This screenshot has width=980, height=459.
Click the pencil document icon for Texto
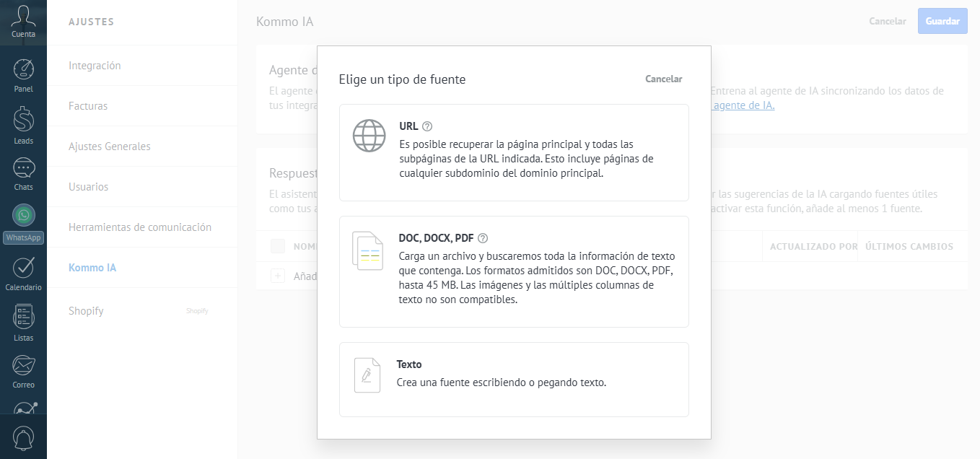pyautogui.click(x=367, y=375)
